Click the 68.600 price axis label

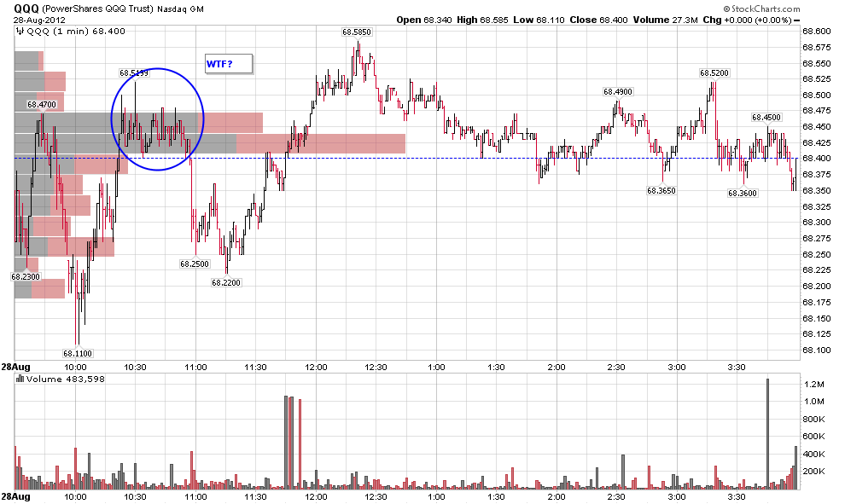tap(817, 32)
